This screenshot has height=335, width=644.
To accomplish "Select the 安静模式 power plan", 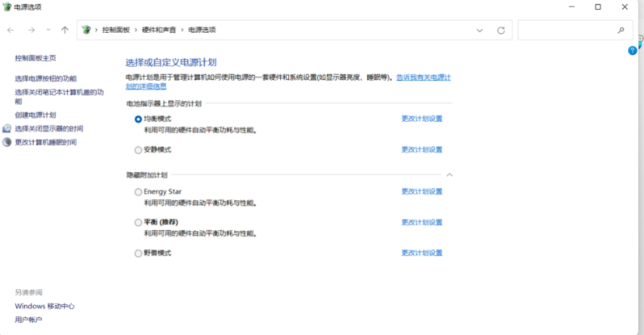I will pyautogui.click(x=138, y=149).
